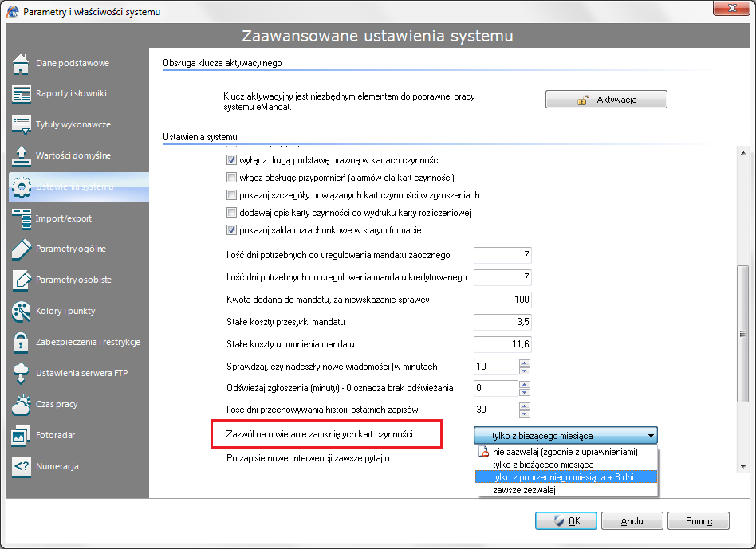The width and height of the screenshot is (756, 549).
Task: Click the house icon for Dane podstawowe
Action: pyautogui.click(x=22, y=63)
